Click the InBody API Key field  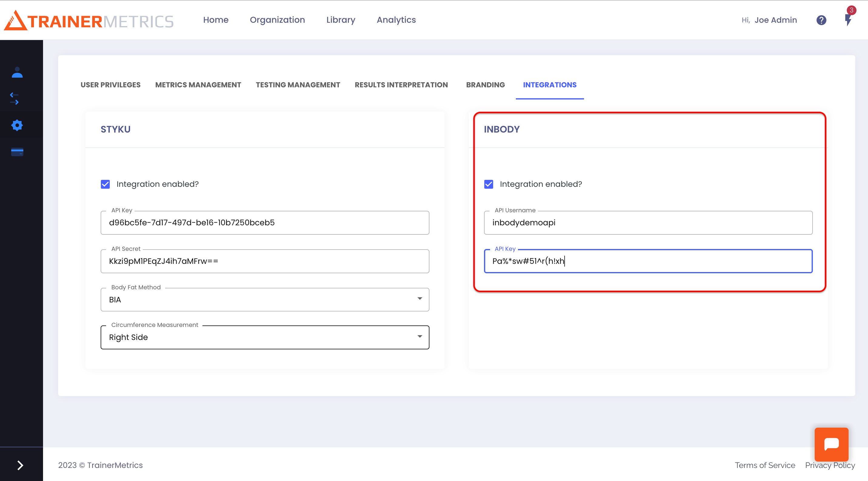click(x=648, y=261)
